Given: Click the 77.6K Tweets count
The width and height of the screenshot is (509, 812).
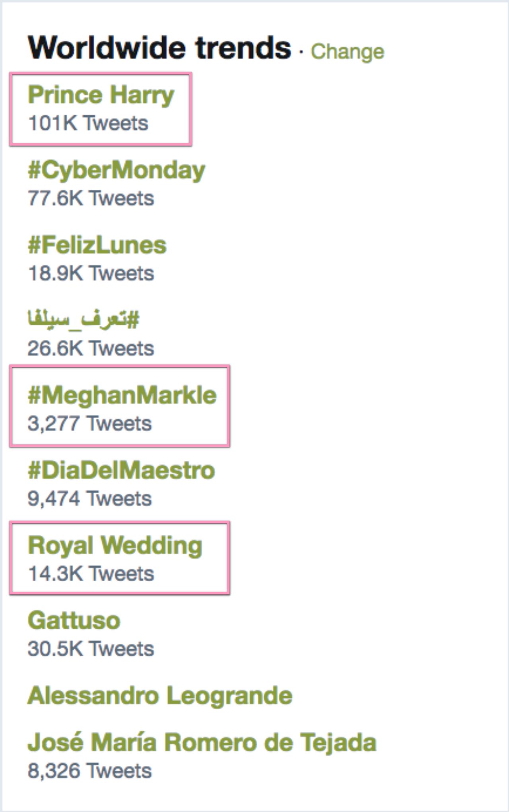Looking at the screenshot, I should tap(91, 198).
